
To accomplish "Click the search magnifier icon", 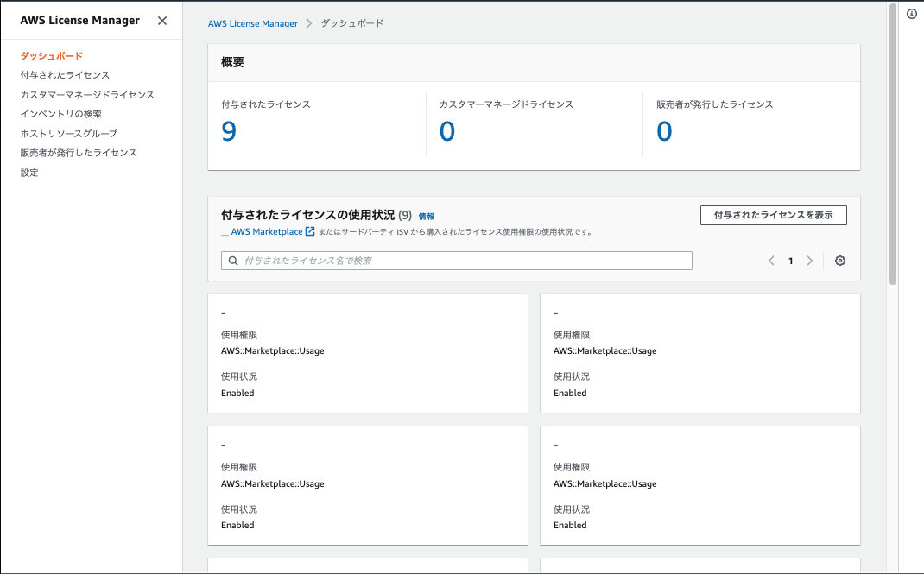I will (x=233, y=261).
